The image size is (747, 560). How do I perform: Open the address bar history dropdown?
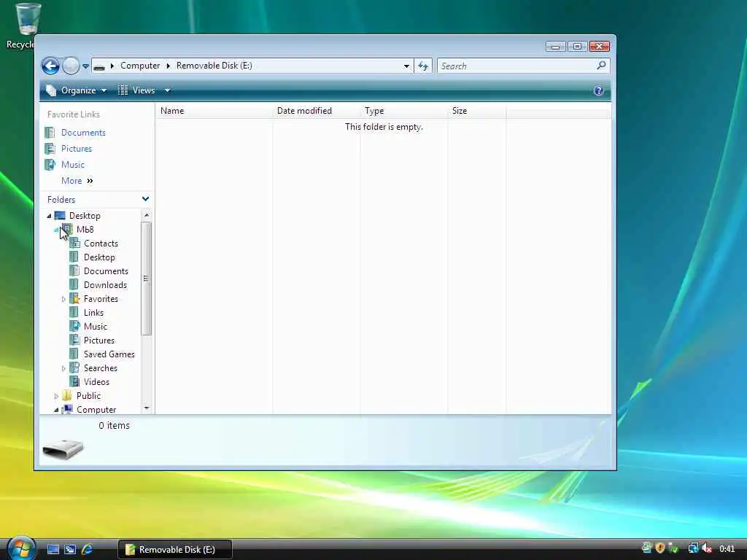406,66
